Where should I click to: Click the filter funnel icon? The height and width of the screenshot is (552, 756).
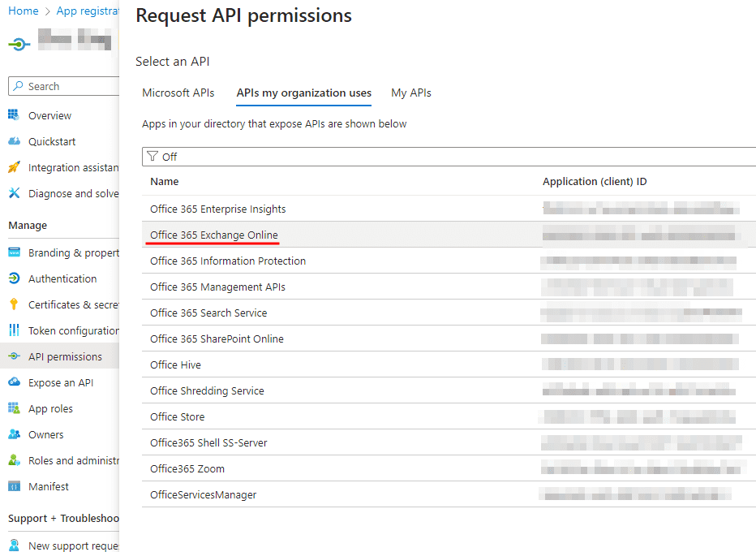click(x=152, y=157)
